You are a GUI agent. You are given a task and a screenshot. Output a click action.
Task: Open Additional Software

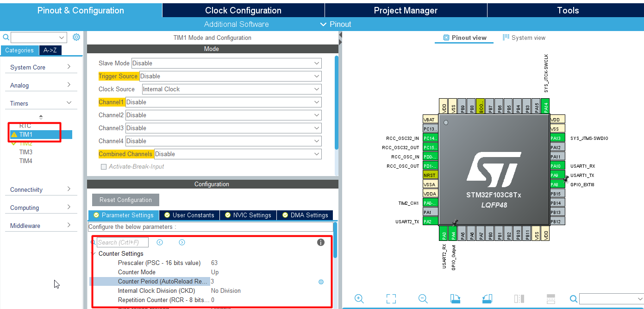point(237,24)
